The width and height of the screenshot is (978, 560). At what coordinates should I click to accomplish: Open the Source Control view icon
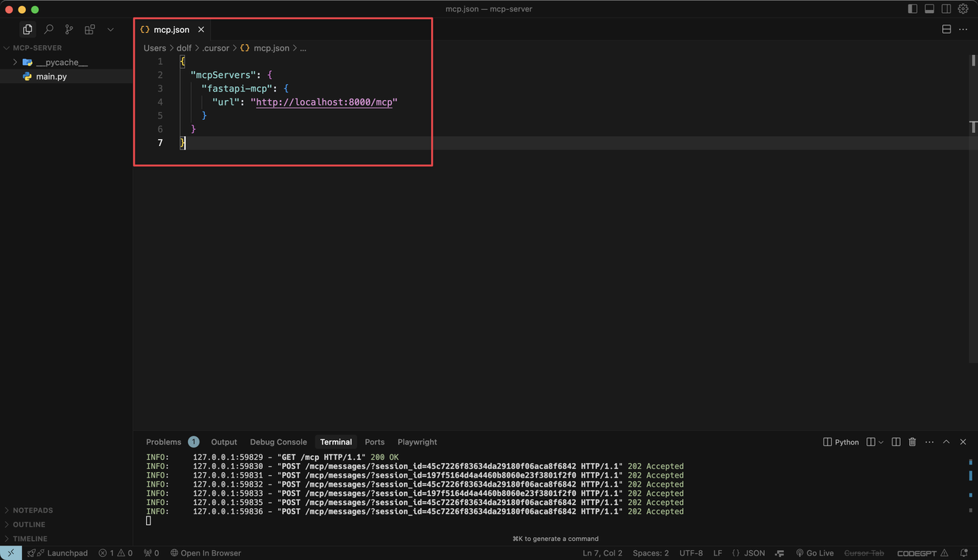click(x=69, y=29)
